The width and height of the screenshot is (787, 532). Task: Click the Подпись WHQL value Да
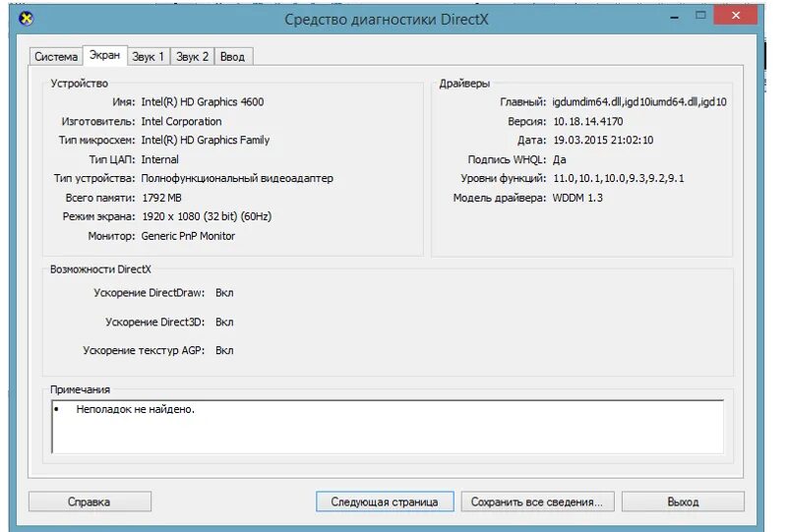click(559, 159)
